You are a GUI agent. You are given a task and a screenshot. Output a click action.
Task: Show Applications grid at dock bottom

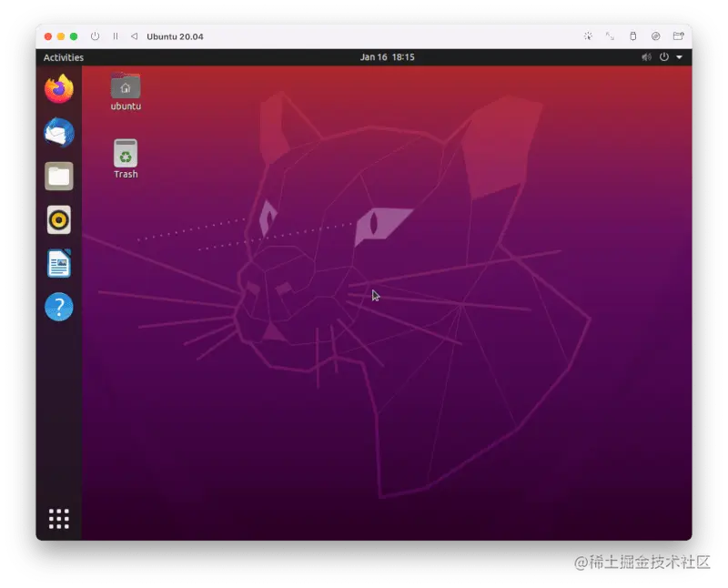coord(59,519)
